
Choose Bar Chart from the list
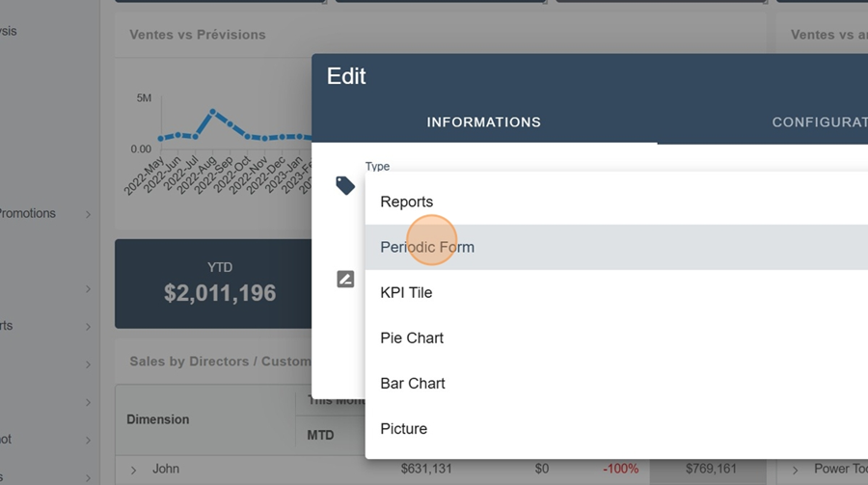413,383
